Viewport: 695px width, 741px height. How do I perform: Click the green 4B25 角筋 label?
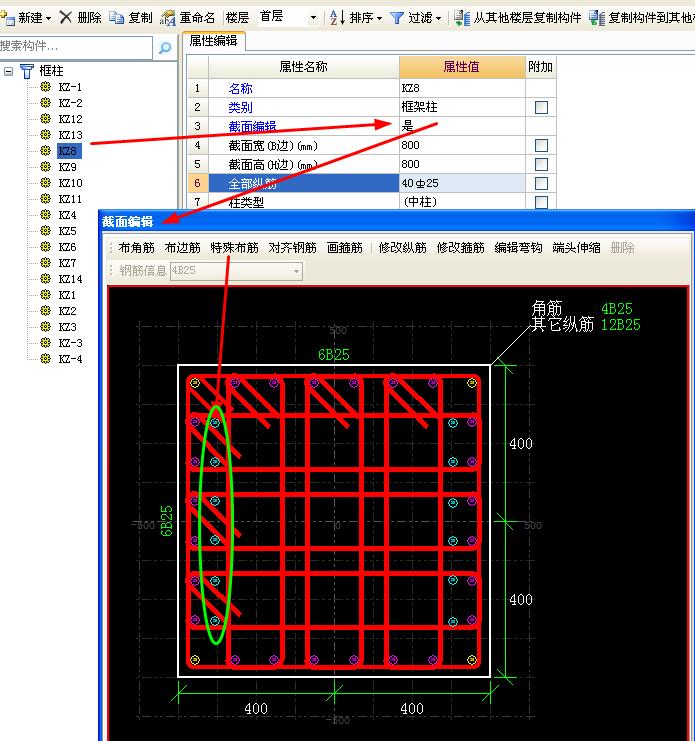pyautogui.click(x=617, y=309)
